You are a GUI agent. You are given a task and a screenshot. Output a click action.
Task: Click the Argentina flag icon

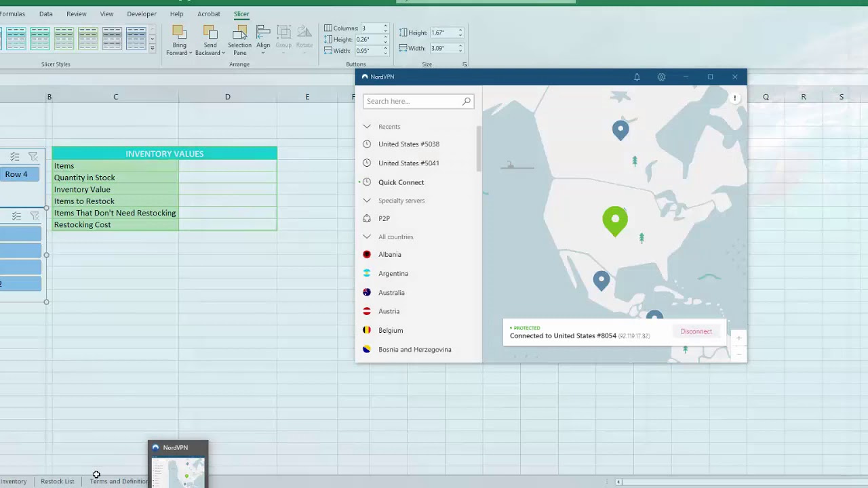[367, 273]
